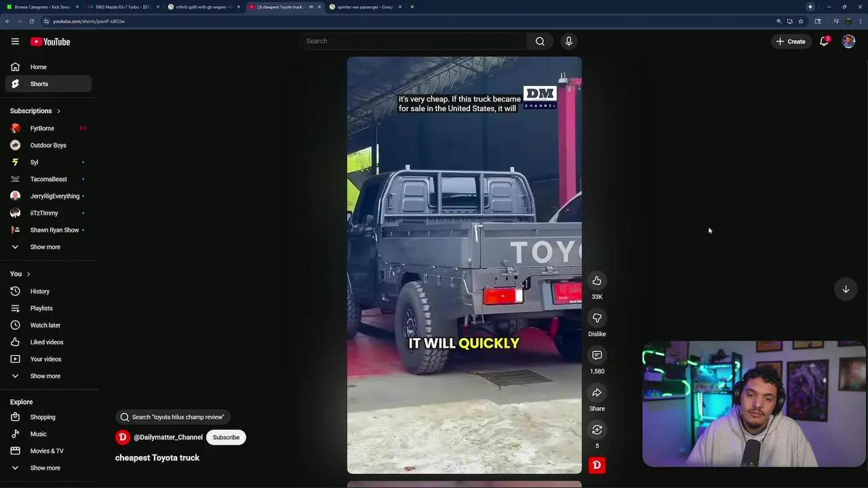Mute the tab via speaker icon
Screen dimensions: 868x488
[x=311, y=7]
